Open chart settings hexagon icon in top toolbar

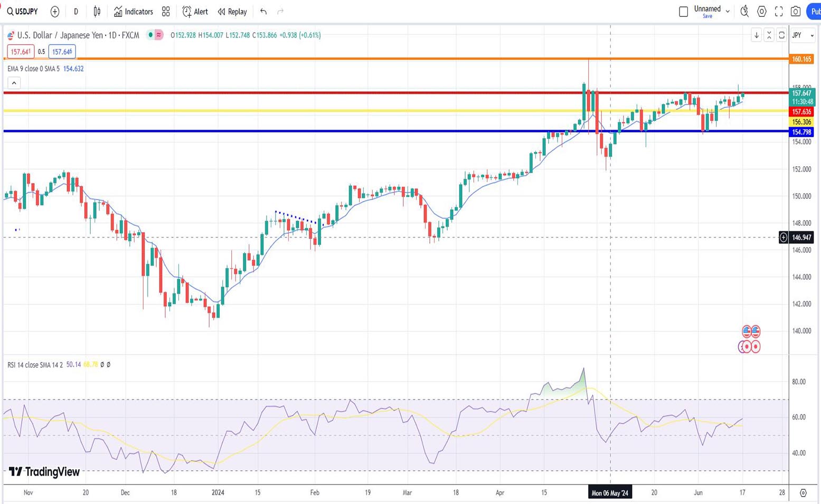pos(762,11)
